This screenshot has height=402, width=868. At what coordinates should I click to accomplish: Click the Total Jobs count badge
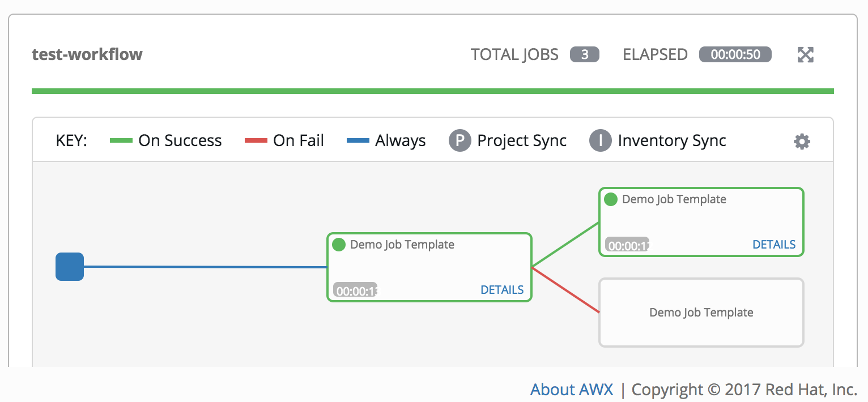click(x=585, y=54)
